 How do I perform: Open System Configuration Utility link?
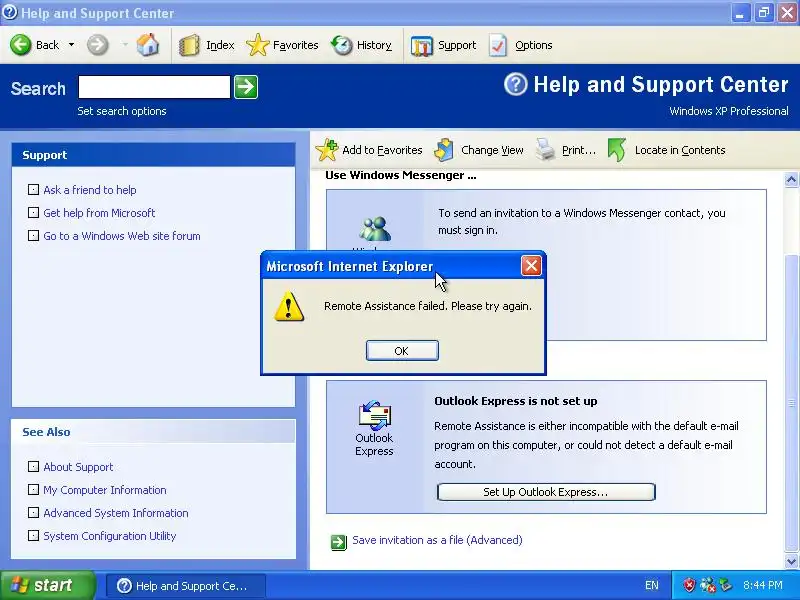[110, 536]
